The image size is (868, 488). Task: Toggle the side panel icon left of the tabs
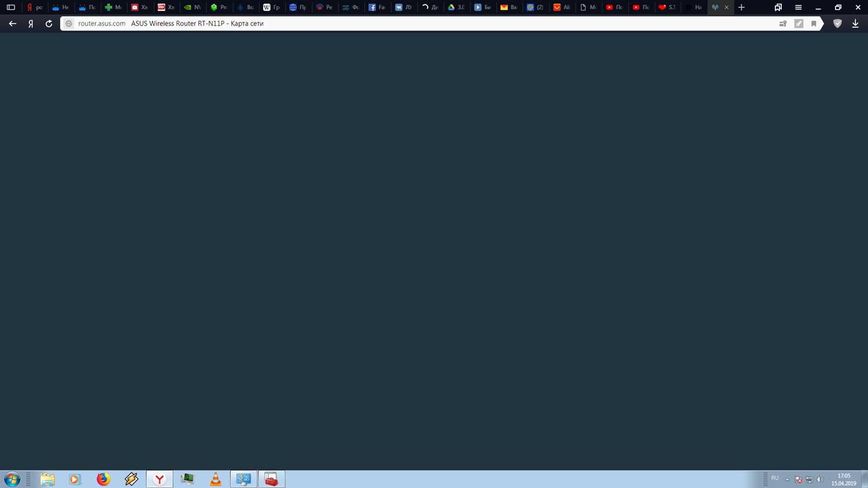(x=10, y=8)
